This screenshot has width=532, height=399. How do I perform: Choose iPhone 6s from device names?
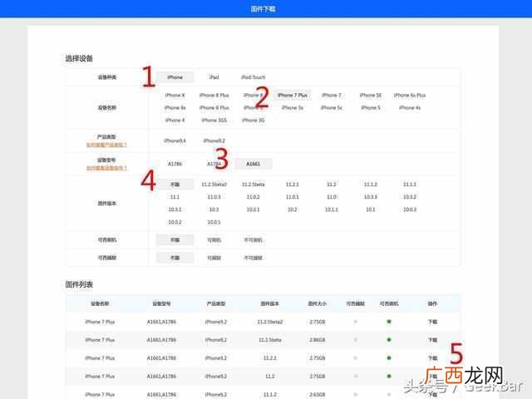tap(175, 108)
